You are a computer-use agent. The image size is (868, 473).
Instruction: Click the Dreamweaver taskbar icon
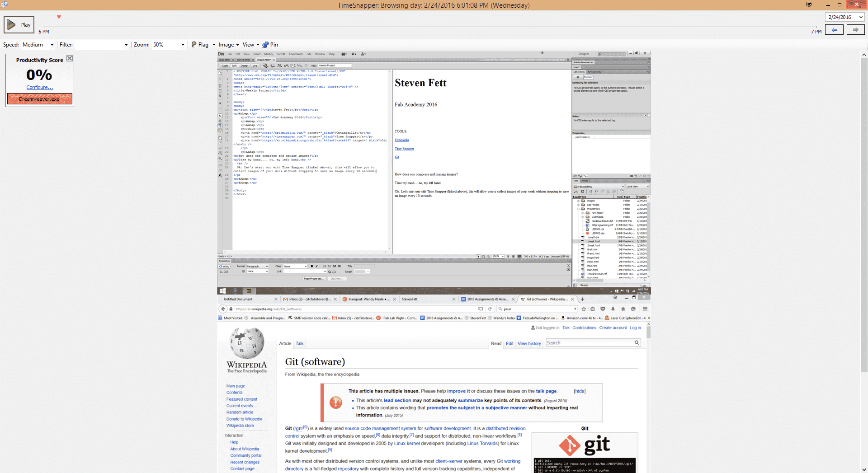(x=249, y=291)
